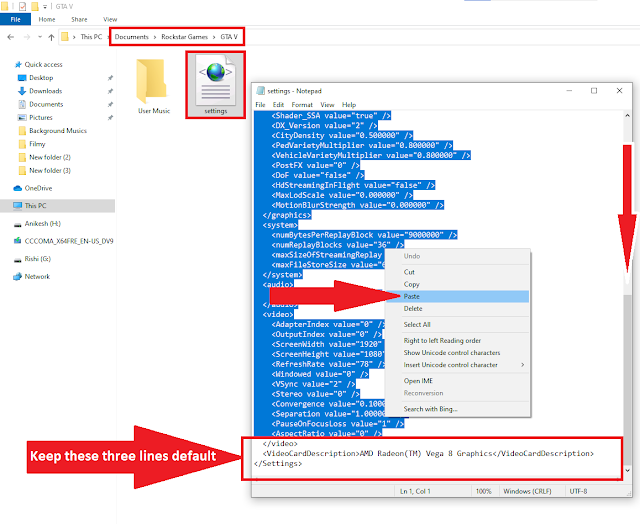This screenshot has height=524, width=640.
Task: Expand chevron after This PC in breadcrumb
Action: click(108, 37)
